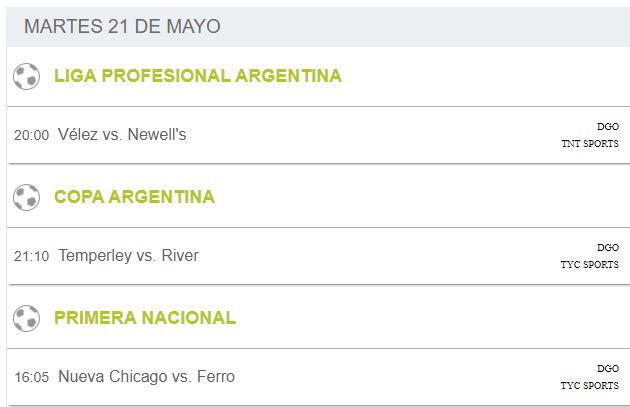Click the 20:00 kickoff time
Viewport: 630px width, 407px height.
[x=31, y=135]
